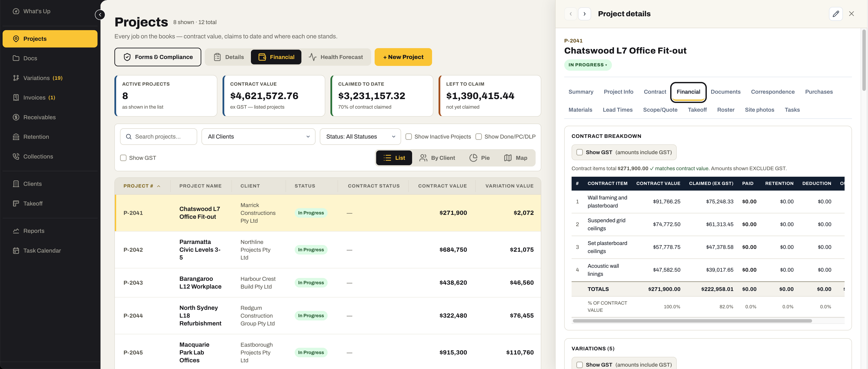This screenshot has height=369, width=868.
Task: Switch to the Documents tab
Action: pos(725,92)
